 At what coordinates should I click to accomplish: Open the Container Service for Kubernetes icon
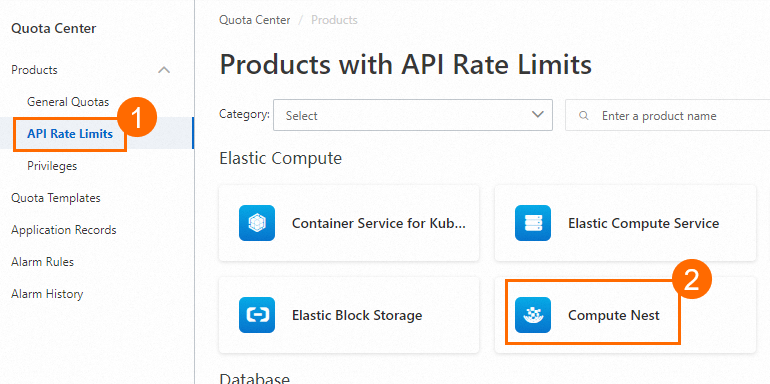point(257,223)
